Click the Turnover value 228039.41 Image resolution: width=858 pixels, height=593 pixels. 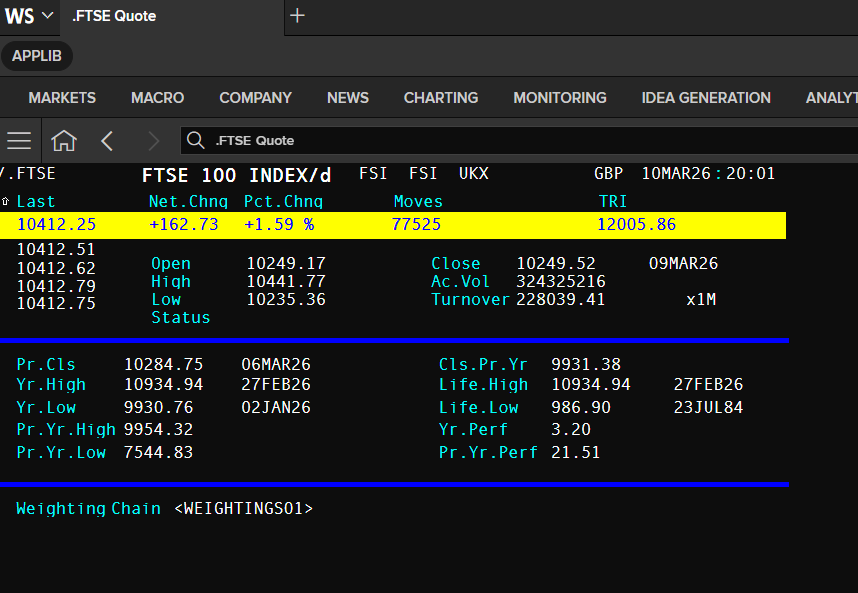(561, 299)
